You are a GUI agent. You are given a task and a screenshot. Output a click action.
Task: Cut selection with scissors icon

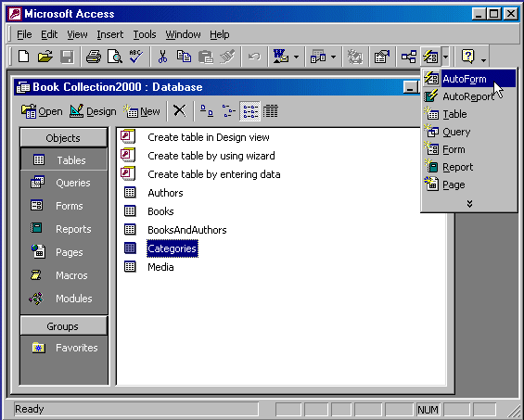coord(162,57)
